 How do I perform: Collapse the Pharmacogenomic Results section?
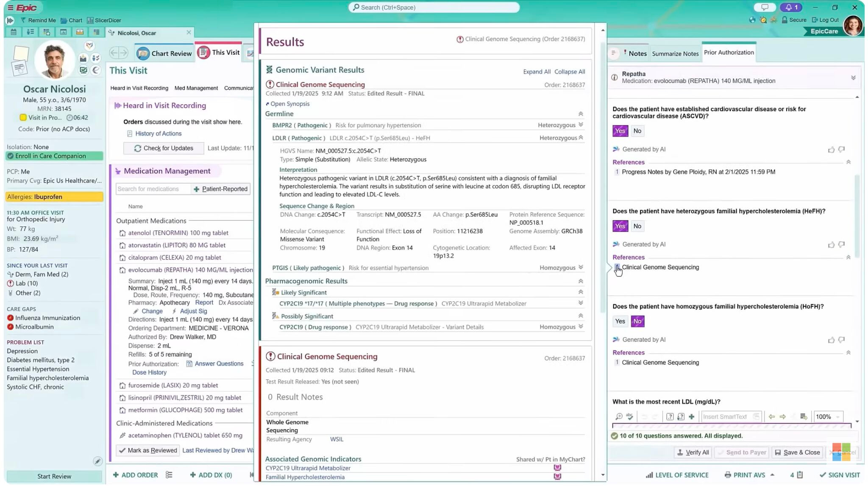[x=581, y=281]
